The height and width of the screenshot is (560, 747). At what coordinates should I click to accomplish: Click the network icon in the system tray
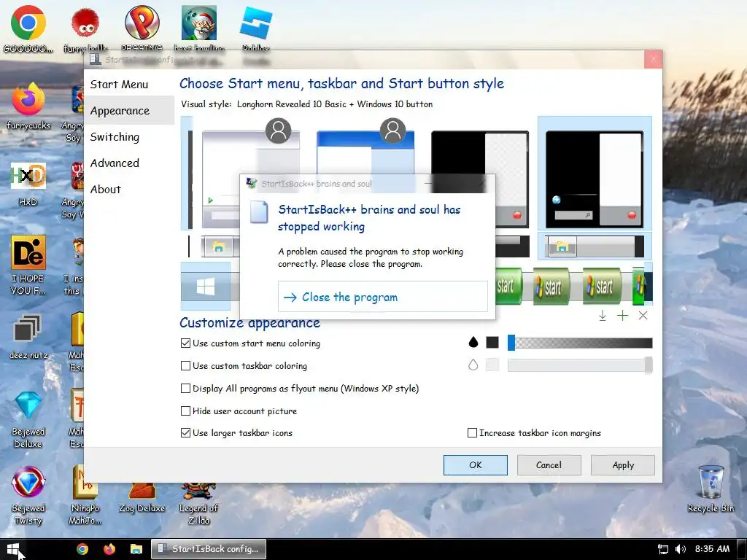pyautogui.click(x=662, y=549)
